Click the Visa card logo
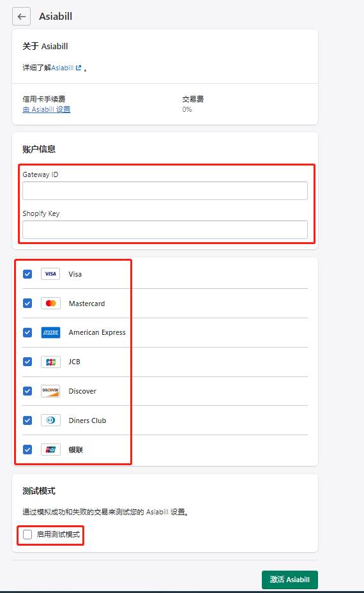364x593 pixels. pos(50,273)
